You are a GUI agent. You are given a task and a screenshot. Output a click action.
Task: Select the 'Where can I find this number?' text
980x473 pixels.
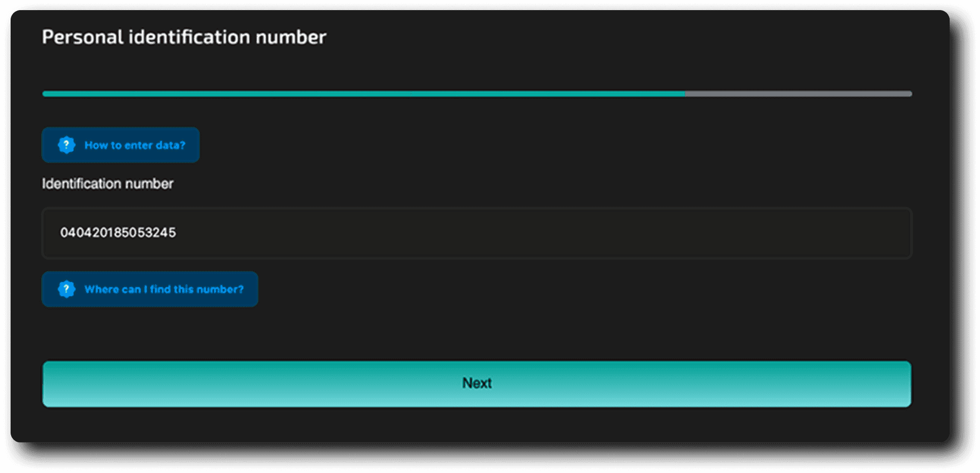tap(164, 289)
